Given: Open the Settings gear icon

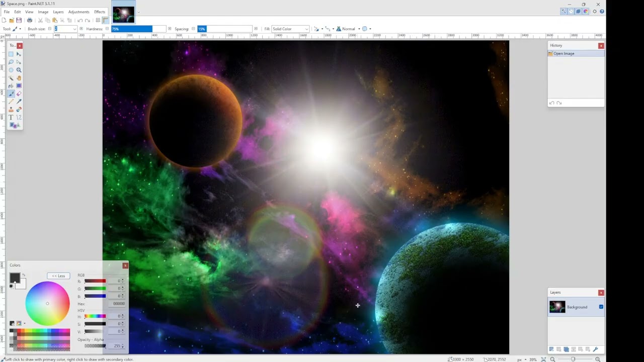Looking at the screenshot, I should (x=595, y=12).
